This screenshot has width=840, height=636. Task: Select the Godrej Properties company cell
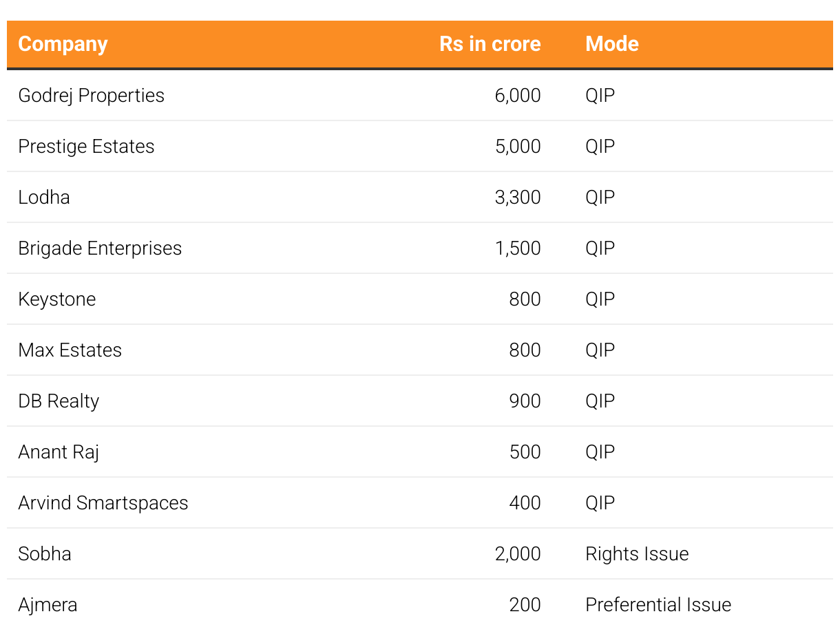click(x=91, y=96)
